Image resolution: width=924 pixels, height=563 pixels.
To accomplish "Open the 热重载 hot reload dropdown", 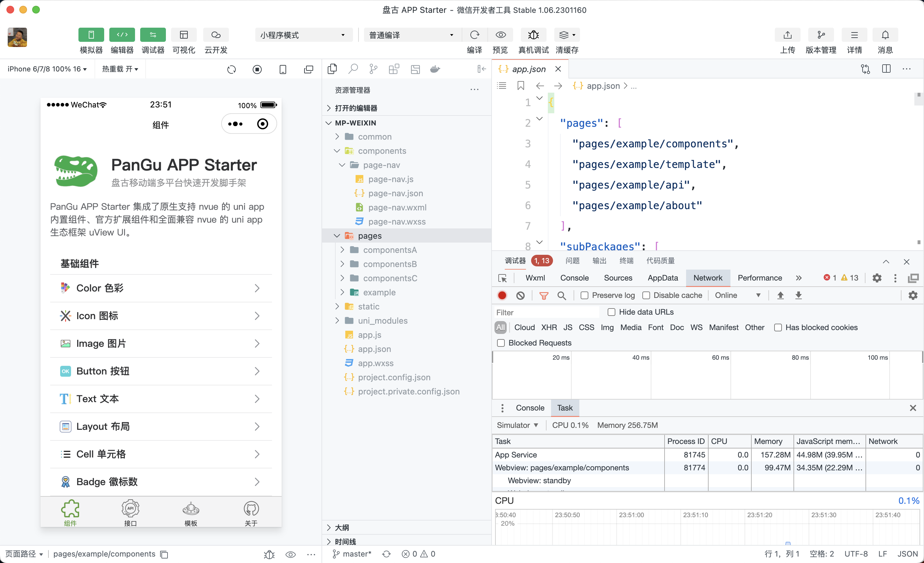I will click(x=120, y=69).
